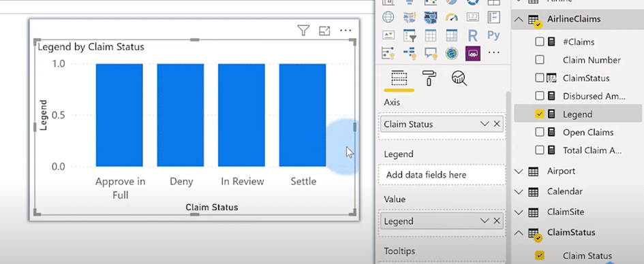Click the rotated y-axis title 'Legend'
644x264 pixels.
[43, 115]
